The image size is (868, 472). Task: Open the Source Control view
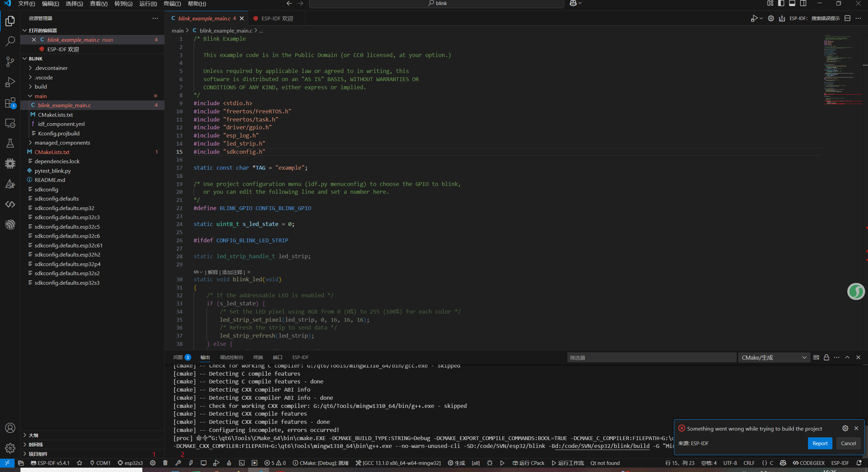(10, 61)
